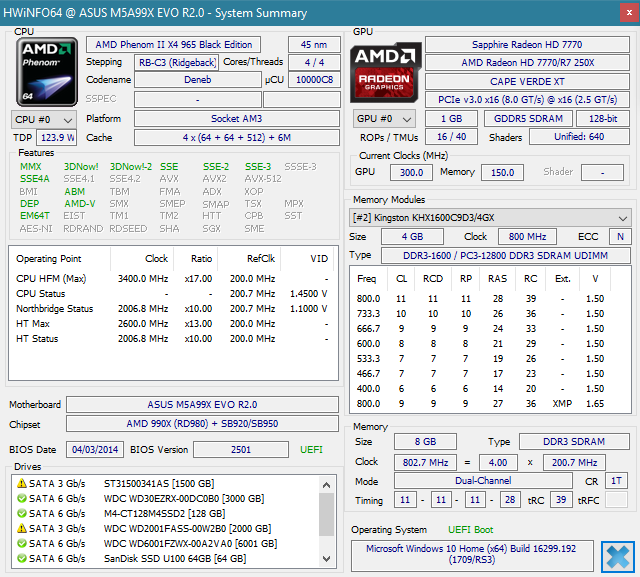Click the AMD Radeon Graphics logo
This screenshot has width=640, height=577.
[386, 73]
